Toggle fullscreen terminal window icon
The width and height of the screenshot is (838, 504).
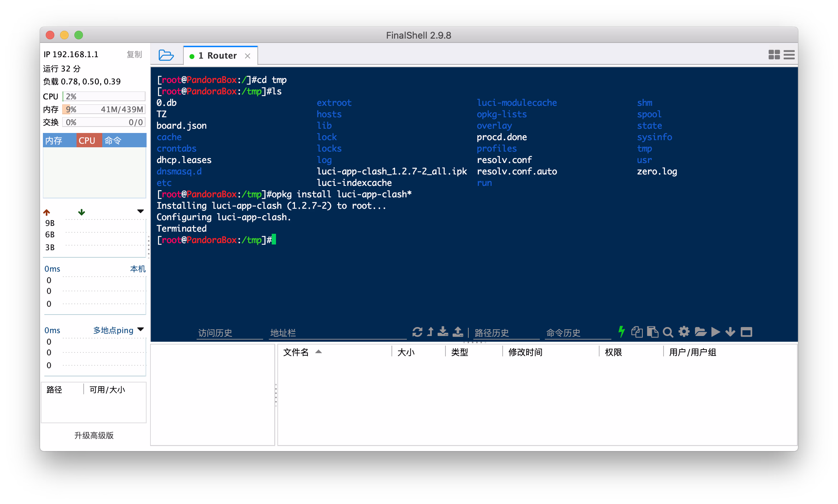(746, 332)
